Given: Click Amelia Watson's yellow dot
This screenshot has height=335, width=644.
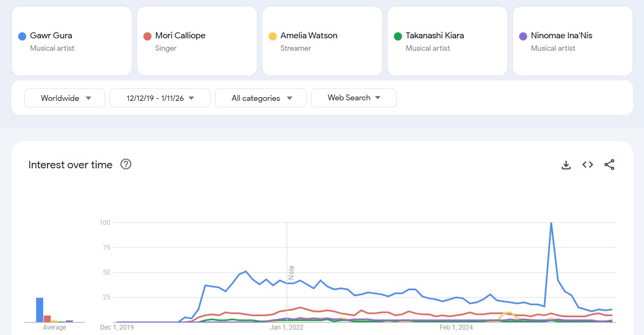Looking at the screenshot, I should click(x=273, y=36).
